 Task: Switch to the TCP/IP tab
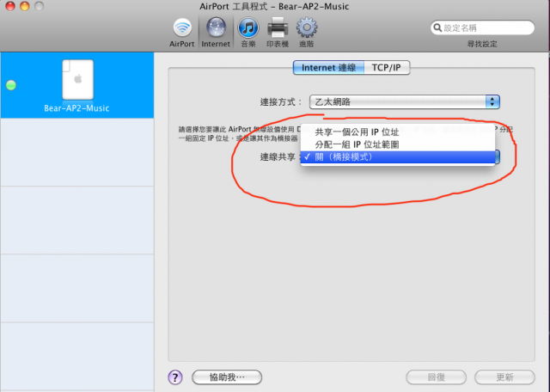387,67
